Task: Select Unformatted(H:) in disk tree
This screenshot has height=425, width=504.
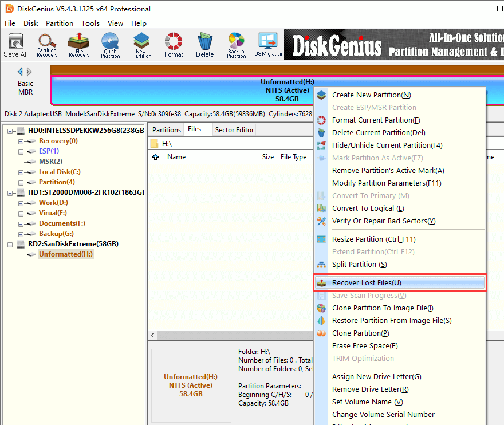Action: coord(65,254)
